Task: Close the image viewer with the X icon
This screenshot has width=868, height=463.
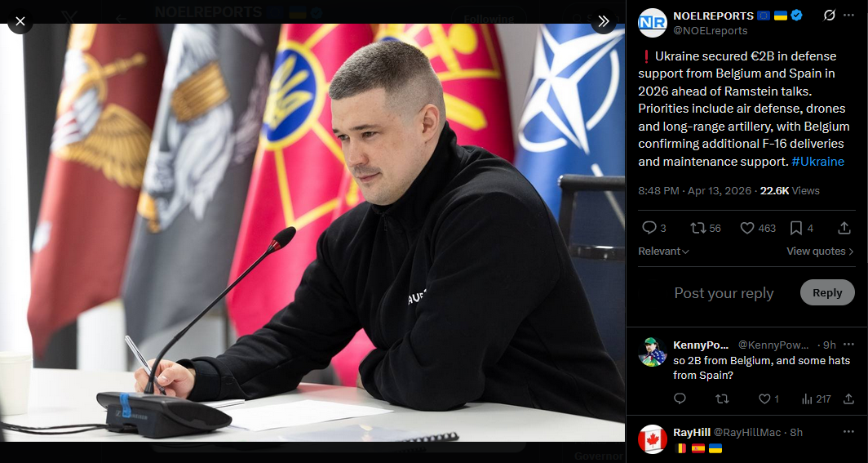Action: (x=20, y=21)
